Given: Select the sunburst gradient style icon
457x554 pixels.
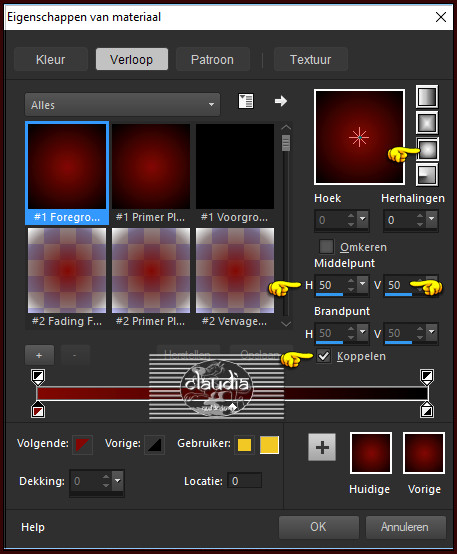Looking at the screenshot, I should (x=427, y=149).
